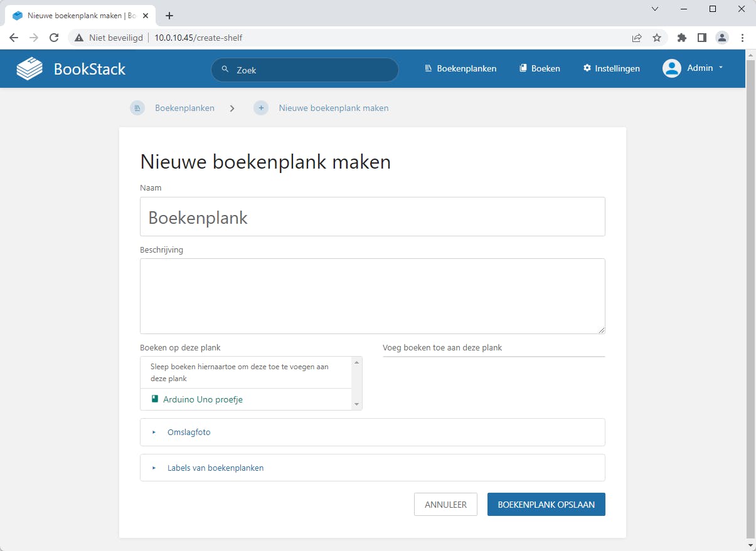Click the book list scrollbar down arrow

tap(357, 404)
